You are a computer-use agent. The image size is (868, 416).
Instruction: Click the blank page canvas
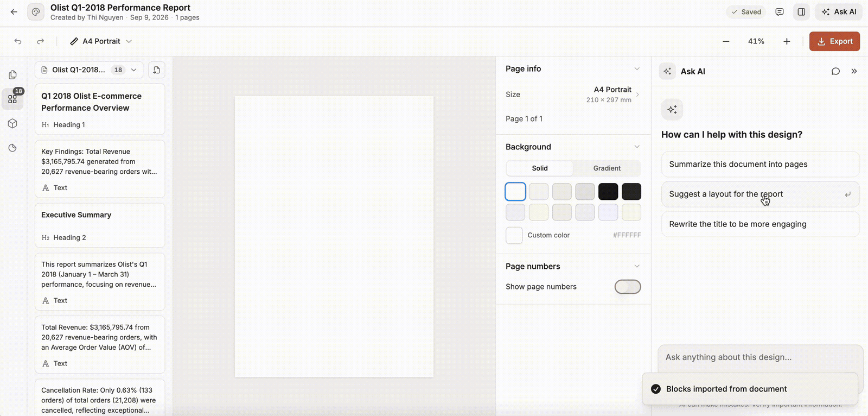coord(334,237)
